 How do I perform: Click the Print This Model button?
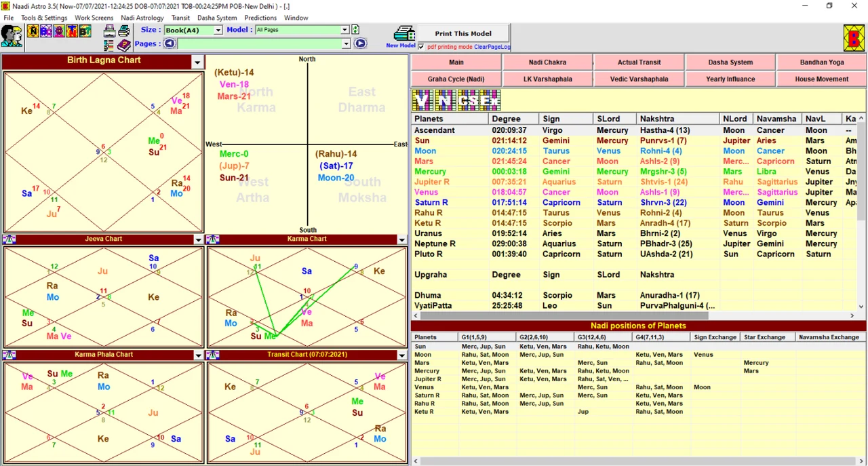coord(463,33)
